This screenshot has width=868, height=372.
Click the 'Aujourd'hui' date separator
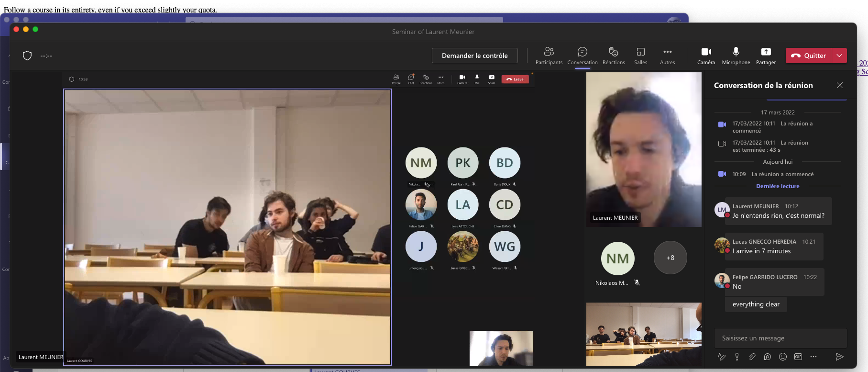pos(778,162)
